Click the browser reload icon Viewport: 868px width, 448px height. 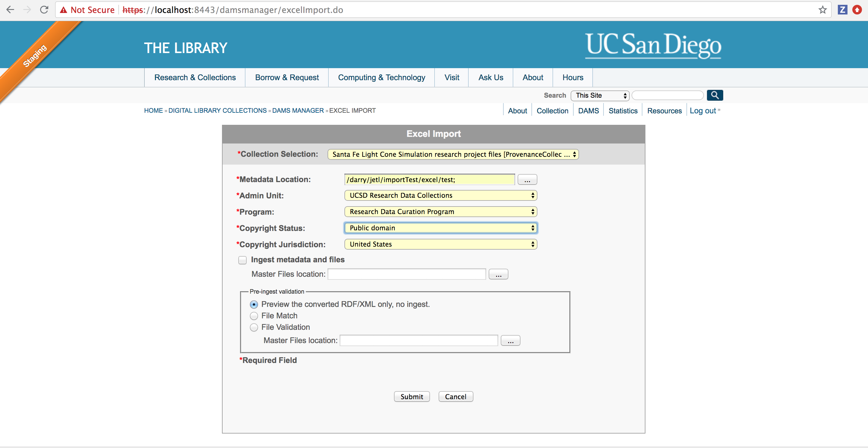[44, 10]
